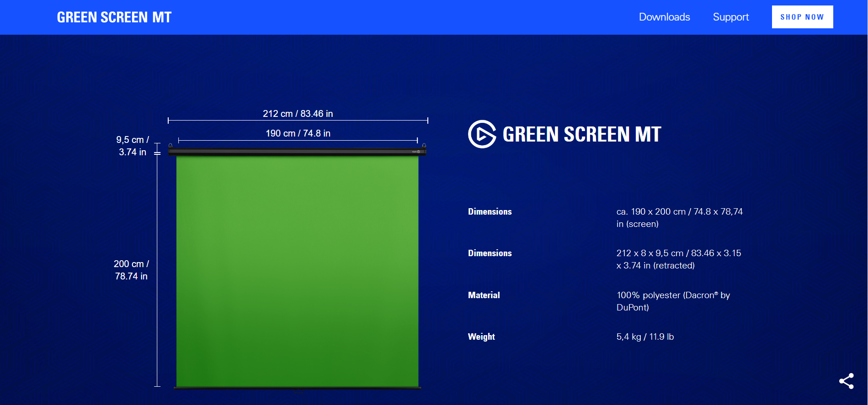Select the '200 cm / 78.74 in' height label
Image resolution: width=868 pixels, height=405 pixels.
pyautogui.click(x=131, y=270)
